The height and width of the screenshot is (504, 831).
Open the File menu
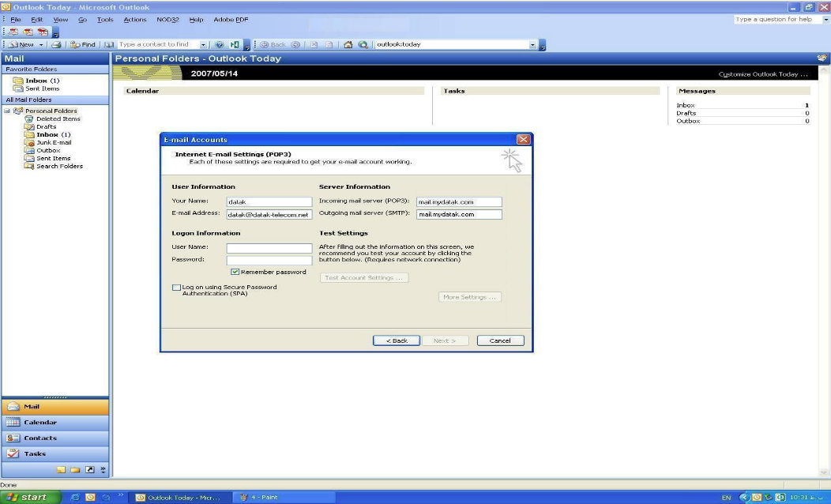pyautogui.click(x=16, y=20)
